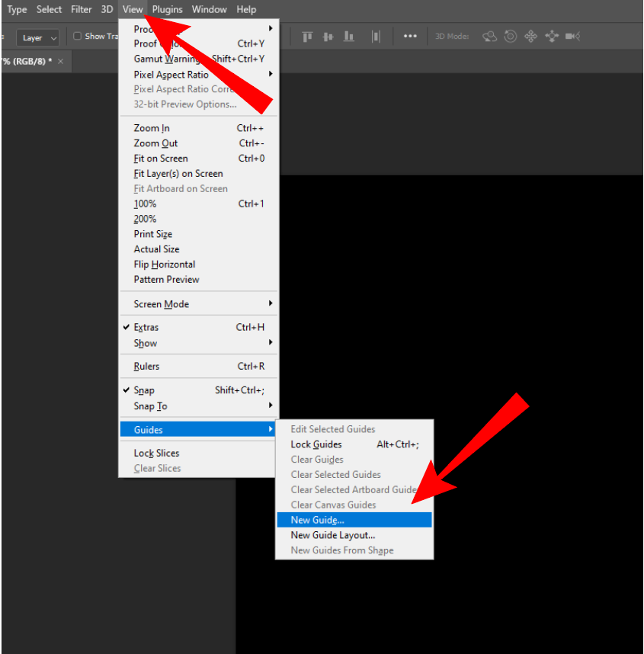Click the align bottom edges icon
This screenshot has height=654, width=644.
pyautogui.click(x=349, y=37)
